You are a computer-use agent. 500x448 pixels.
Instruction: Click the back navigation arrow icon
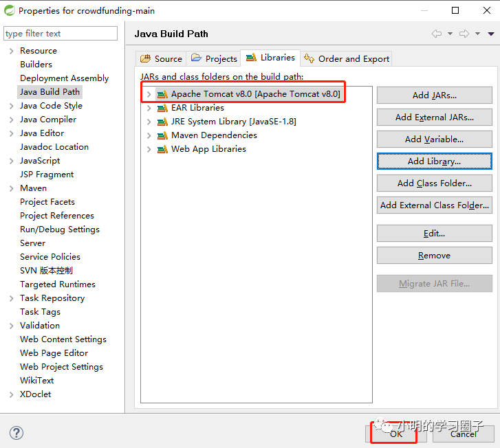(437, 34)
